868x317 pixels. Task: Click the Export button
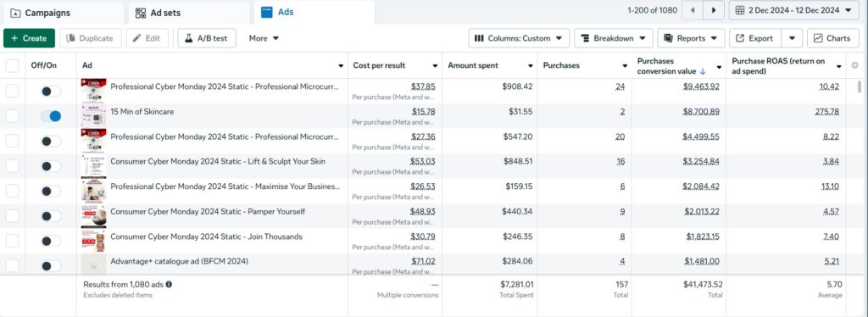pos(755,38)
